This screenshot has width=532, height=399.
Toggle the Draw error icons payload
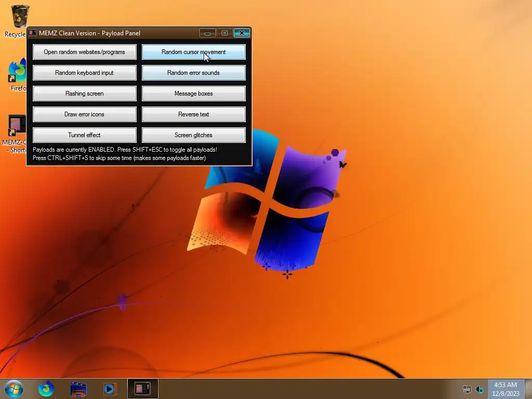(85, 114)
